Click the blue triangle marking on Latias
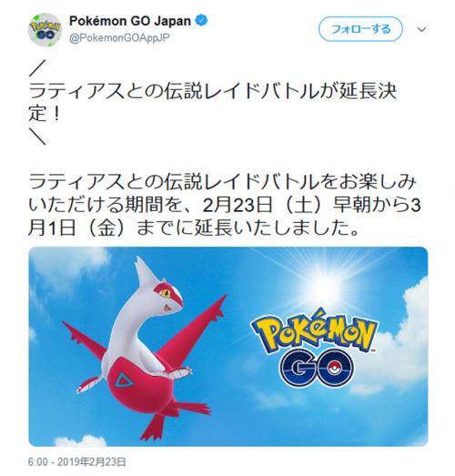This screenshot has height=476, width=455. coord(124,380)
